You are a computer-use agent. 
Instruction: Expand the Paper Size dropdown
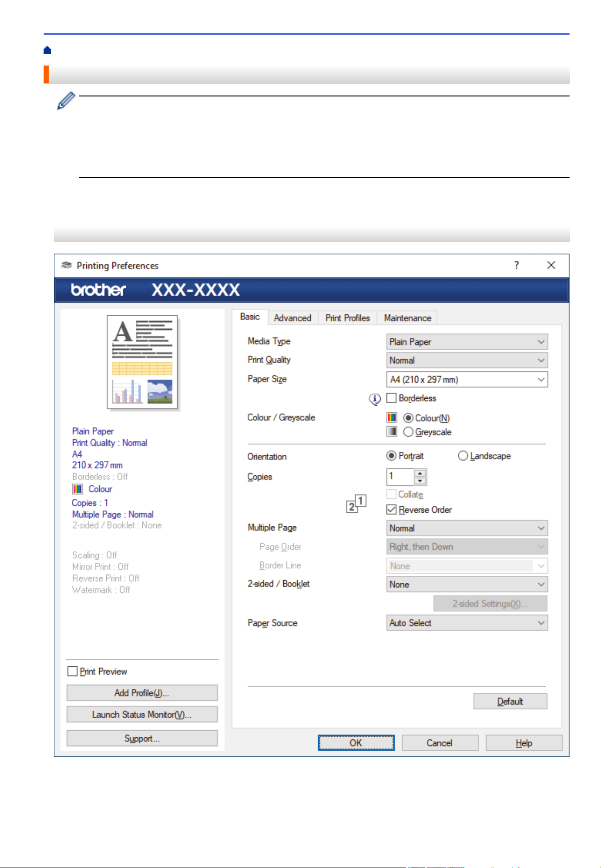(467, 379)
